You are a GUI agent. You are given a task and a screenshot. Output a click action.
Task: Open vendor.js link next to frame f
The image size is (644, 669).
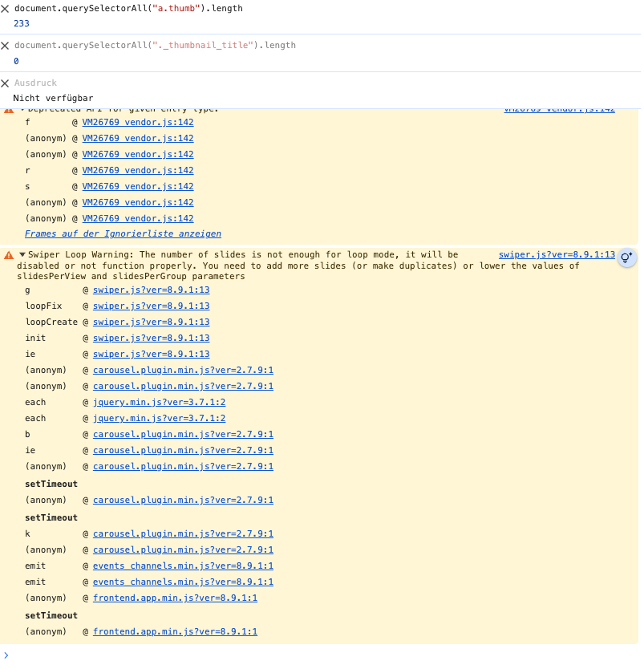pos(137,122)
